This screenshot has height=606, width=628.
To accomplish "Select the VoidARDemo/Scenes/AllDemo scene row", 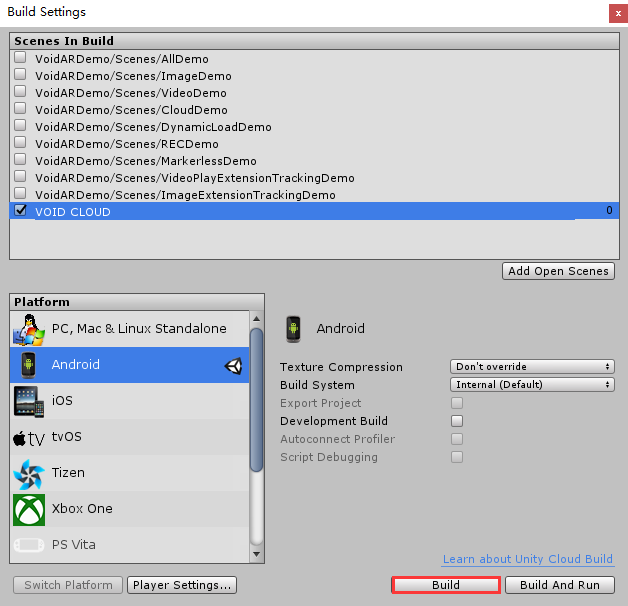I will pyautogui.click(x=314, y=58).
